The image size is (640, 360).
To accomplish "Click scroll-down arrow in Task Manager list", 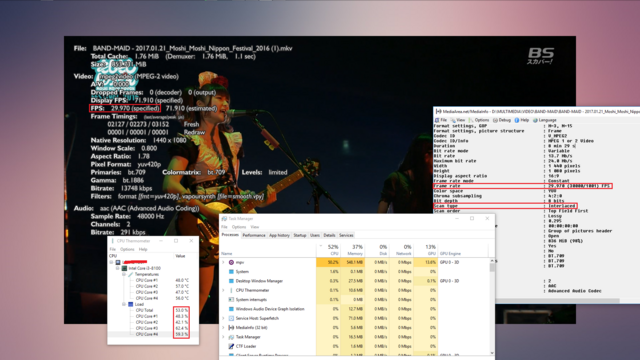I will pyautogui.click(x=492, y=353).
